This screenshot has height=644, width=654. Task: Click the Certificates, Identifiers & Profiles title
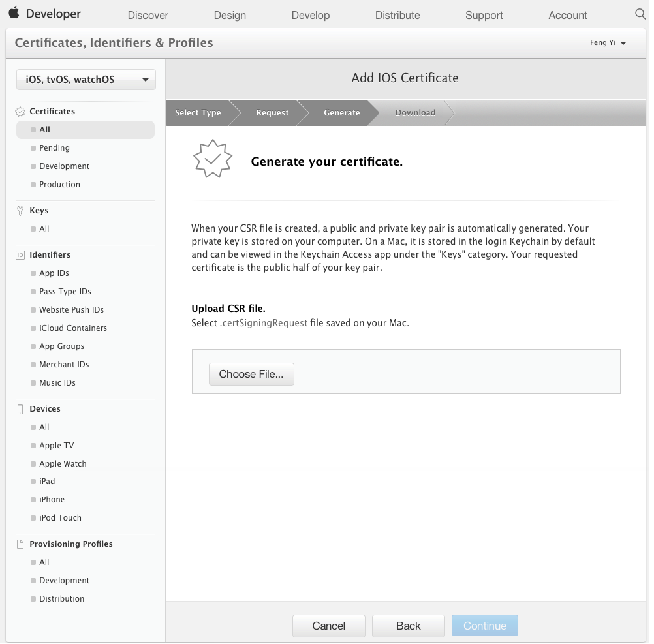click(x=114, y=43)
